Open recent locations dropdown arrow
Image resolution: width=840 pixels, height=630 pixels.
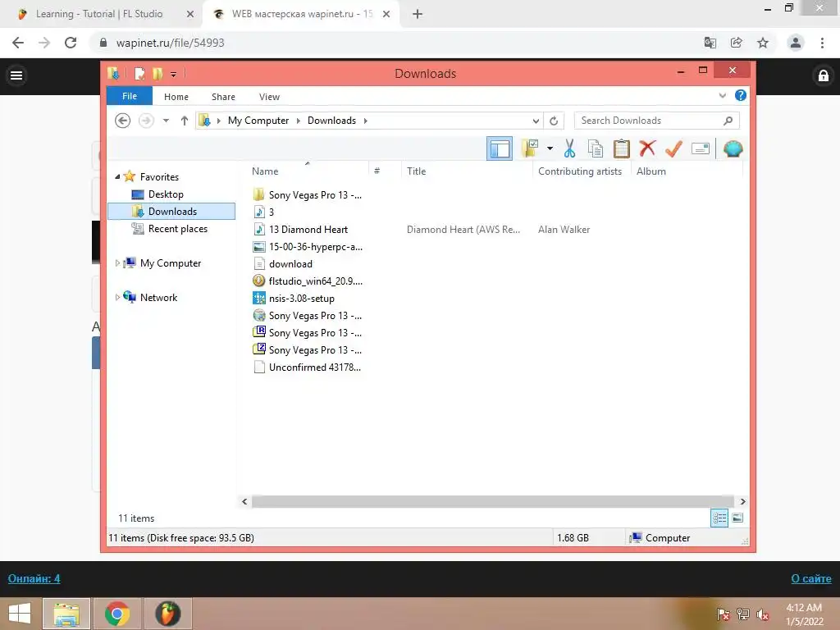166,121
